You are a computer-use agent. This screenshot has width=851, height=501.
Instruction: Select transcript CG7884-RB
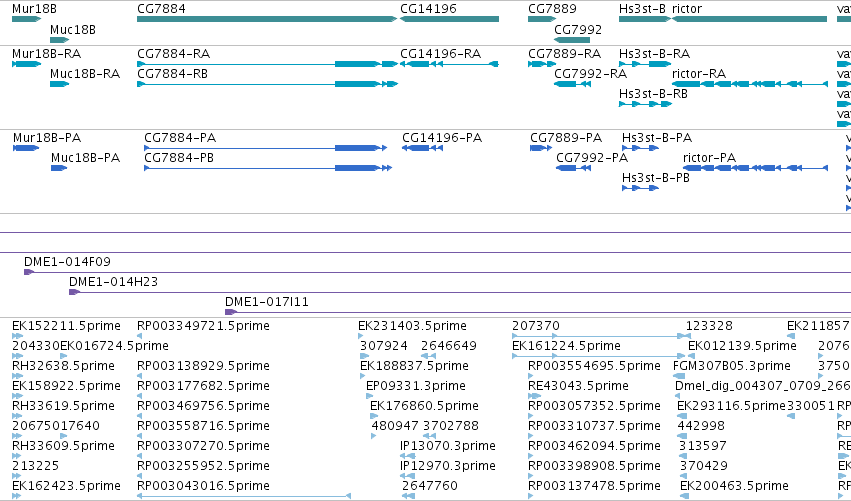click(173, 74)
